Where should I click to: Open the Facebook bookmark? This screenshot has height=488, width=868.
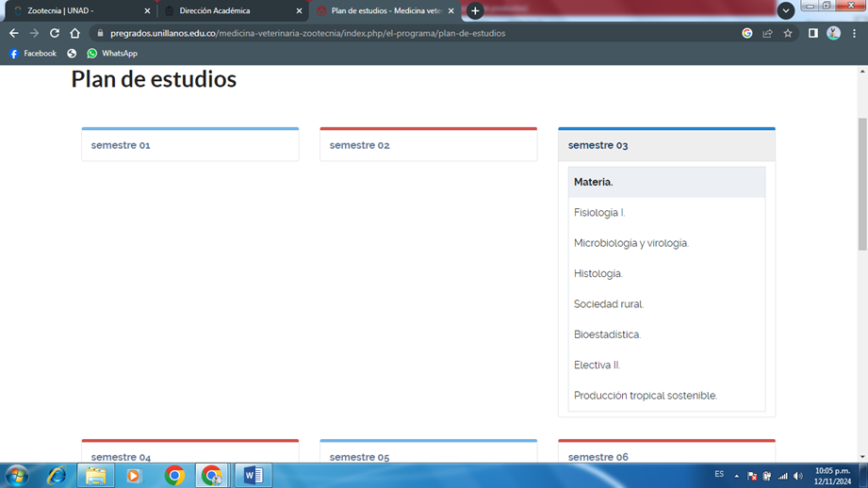point(32,54)
